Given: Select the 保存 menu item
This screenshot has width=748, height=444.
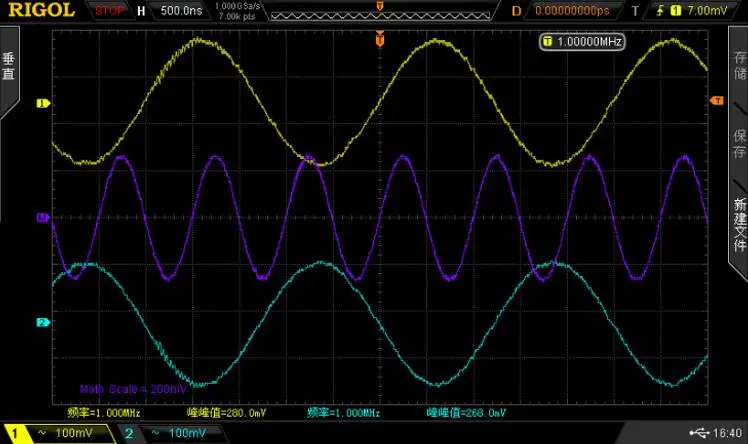Looking at the screenshot, I should coord(739,143).
